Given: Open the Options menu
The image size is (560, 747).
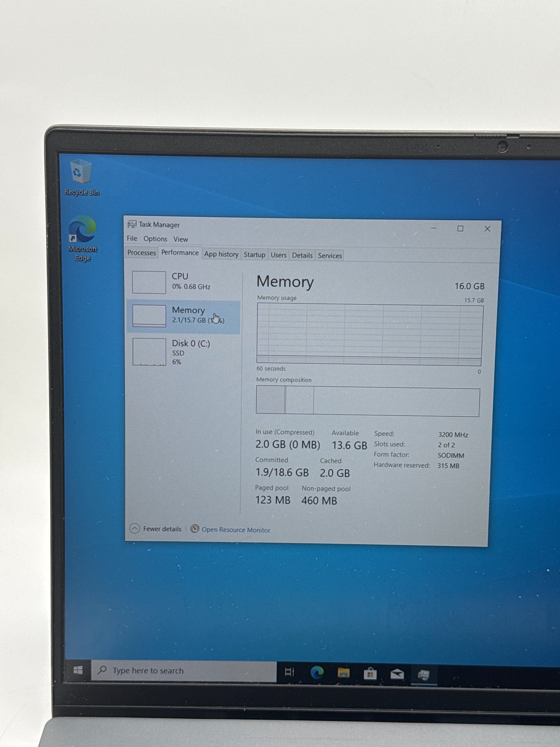Looking at the screenshot, I should 155,239.
